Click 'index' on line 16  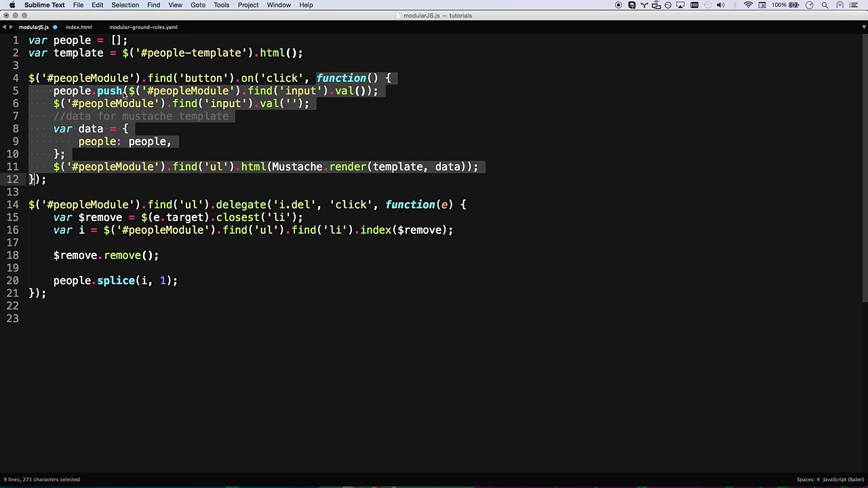[x=376, y=230]
